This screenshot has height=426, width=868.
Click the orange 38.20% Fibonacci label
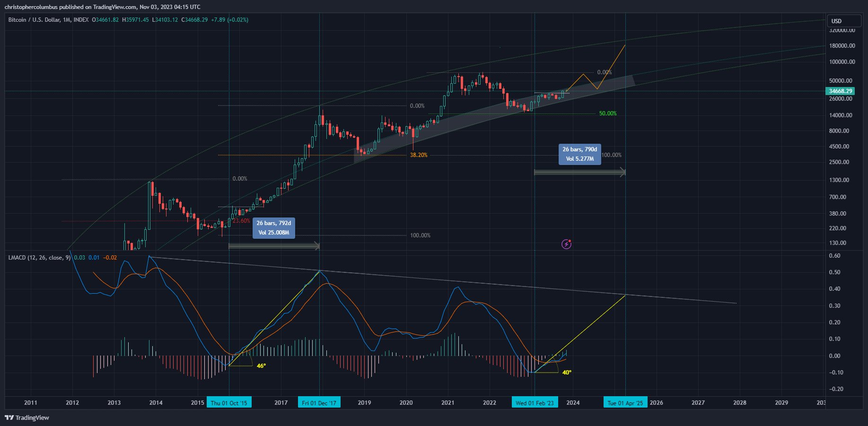[418, 155]
